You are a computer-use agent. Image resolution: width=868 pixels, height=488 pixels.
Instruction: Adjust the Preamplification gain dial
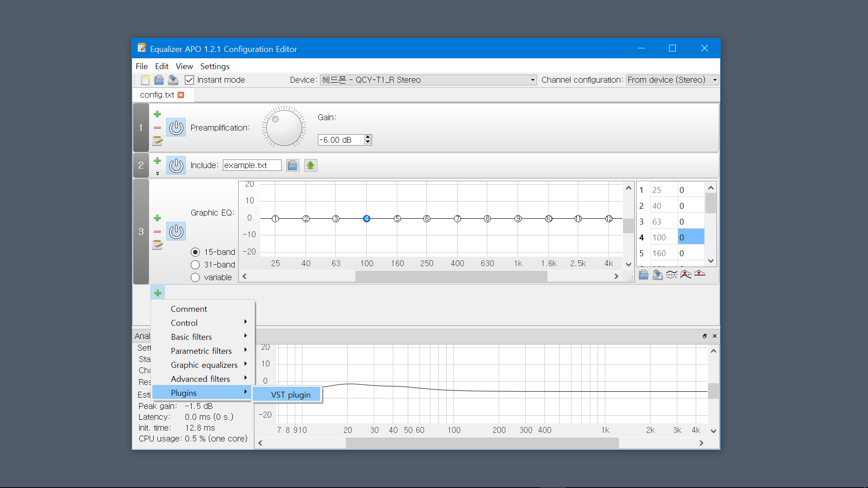(x=284, y=128)
